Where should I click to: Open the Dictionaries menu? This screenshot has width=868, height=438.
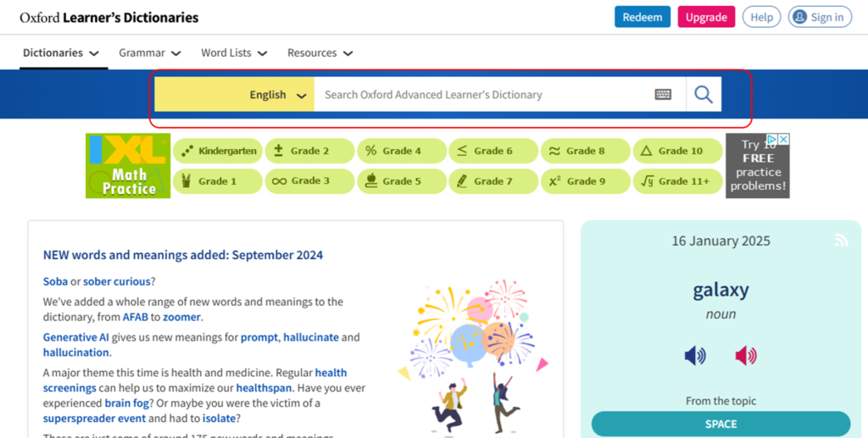[61, 53]
